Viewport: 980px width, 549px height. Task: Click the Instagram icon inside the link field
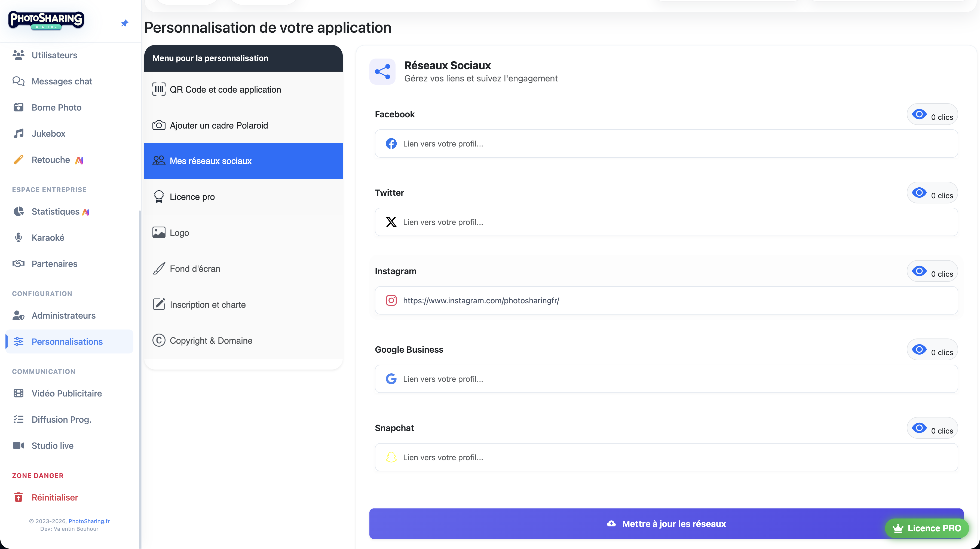[x=391, y=300]
